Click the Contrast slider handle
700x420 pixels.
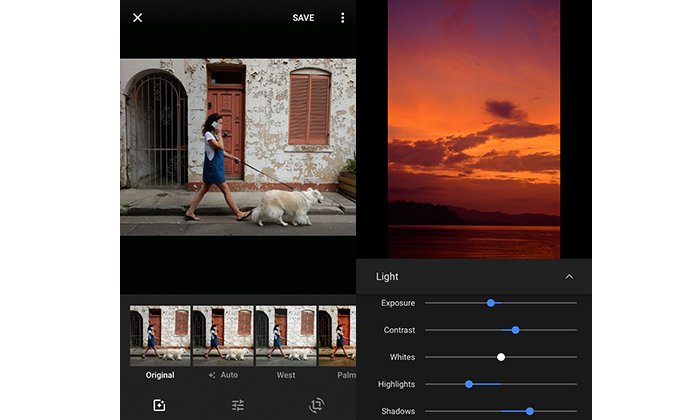coord(515,330)
